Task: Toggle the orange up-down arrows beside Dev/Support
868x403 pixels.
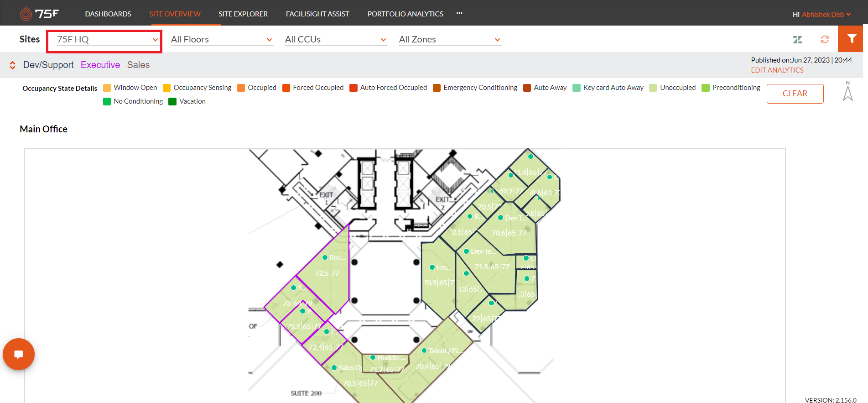Action: coord(13,65)
